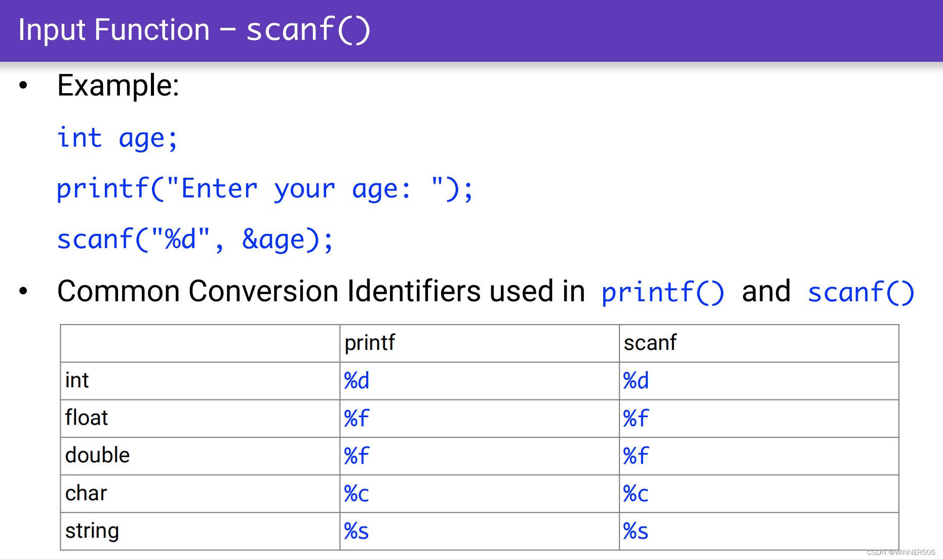Select the %d cell under scanf
Screen dimensions: 943x560
759,381
